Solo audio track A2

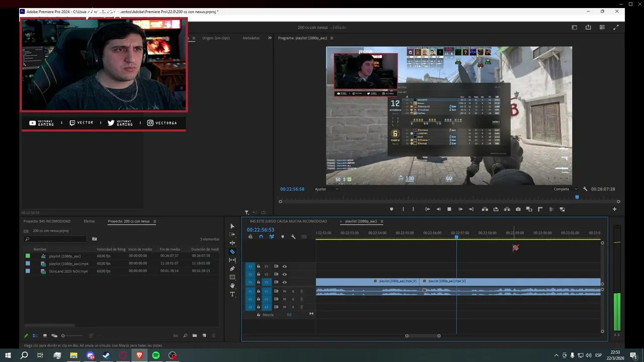293,299
